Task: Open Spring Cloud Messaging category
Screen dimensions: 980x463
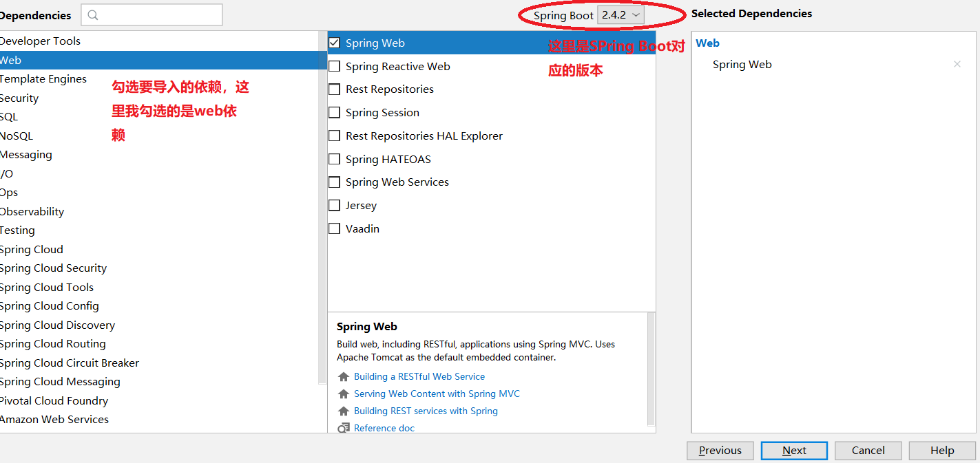Action: click(159, 382)
